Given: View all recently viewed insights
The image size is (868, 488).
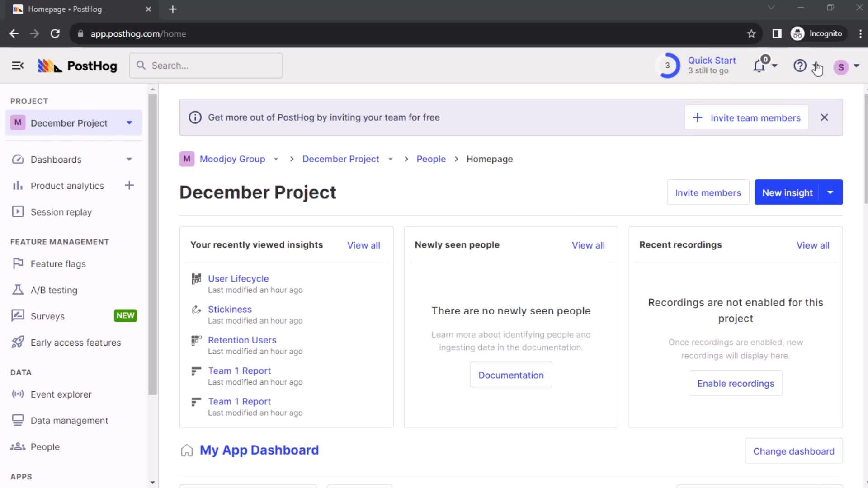Looking at the screenshot, I should tap(363, 245).
